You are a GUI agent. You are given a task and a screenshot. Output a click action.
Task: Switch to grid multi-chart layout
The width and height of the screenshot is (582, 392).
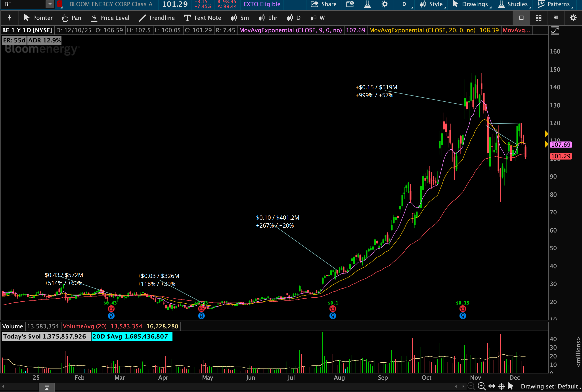(x=538, y=18)
